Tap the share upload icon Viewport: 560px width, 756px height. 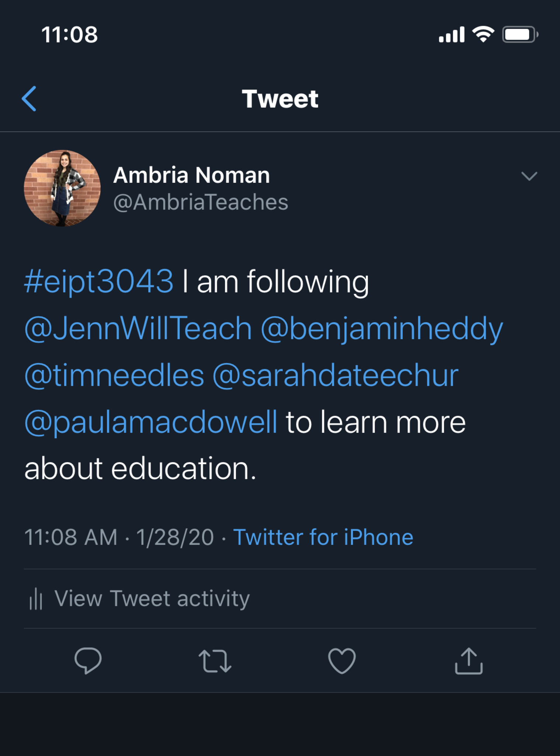[x=469, y=661]
